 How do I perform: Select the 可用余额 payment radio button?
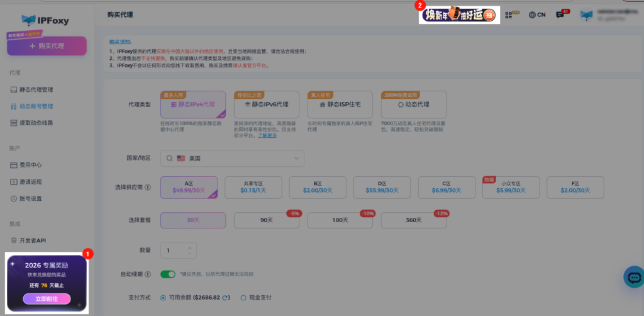pyautogui.click(x=164, y=298)
